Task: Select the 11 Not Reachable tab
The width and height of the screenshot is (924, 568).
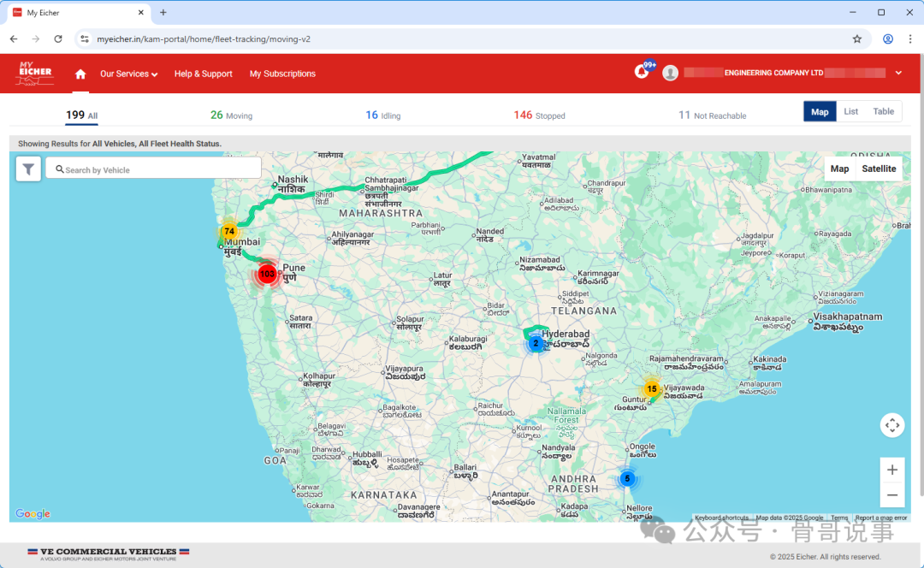Action: [x=712, y=115]
